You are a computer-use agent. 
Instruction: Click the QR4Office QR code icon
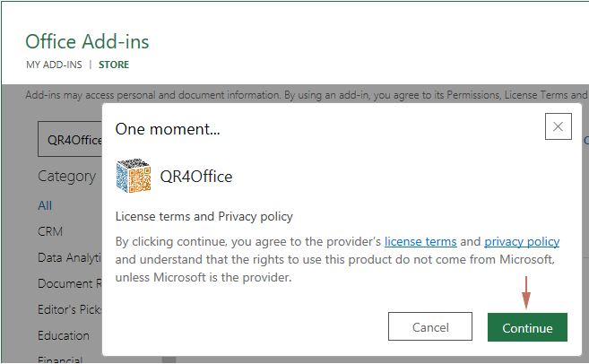(134, 177)
